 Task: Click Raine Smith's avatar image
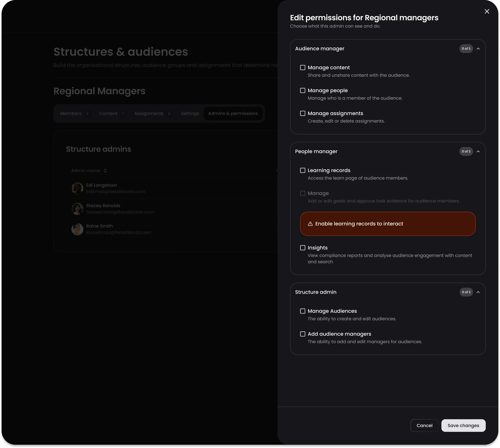coord(77,229)
